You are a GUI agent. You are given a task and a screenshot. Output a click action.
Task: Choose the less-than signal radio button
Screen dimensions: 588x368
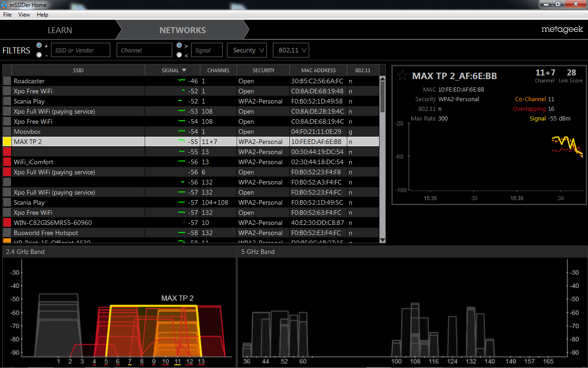[x=179, y=55]
